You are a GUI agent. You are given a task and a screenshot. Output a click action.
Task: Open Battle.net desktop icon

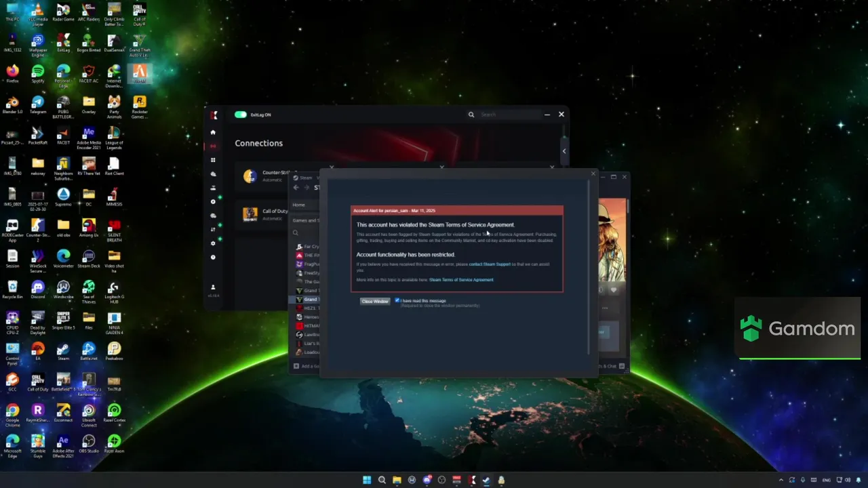[89, 351]
